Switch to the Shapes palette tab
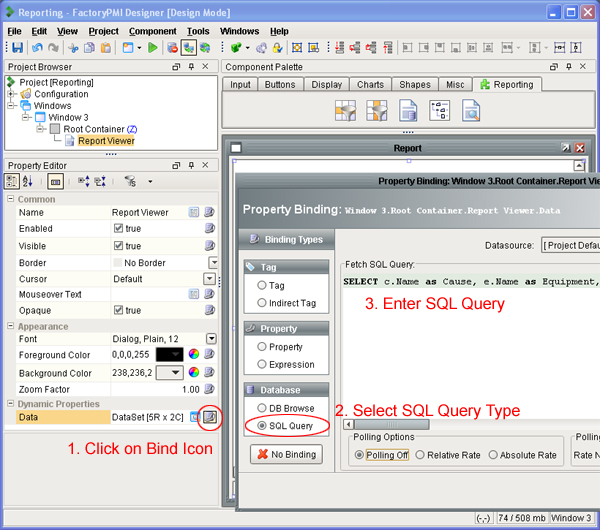Image resolution: width=600 pixels, height=530 pixels. (415, 85)
